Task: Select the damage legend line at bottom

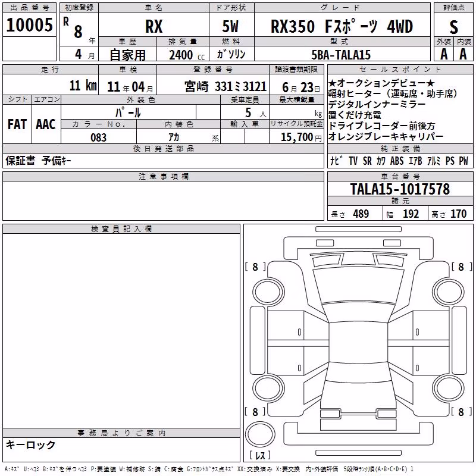Action: [x=209, y=469]
